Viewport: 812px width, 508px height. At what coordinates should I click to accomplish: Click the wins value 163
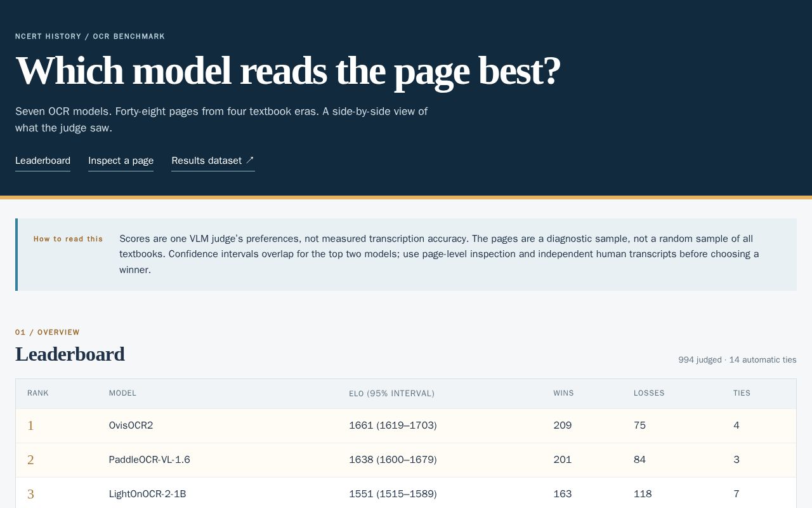tap(563, 494)
